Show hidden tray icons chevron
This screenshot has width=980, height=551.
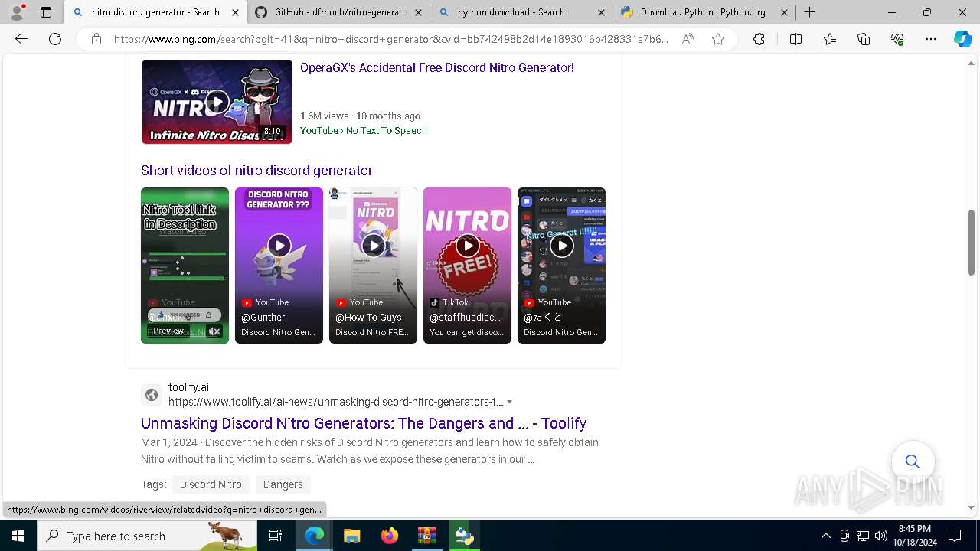click(825, 536)
